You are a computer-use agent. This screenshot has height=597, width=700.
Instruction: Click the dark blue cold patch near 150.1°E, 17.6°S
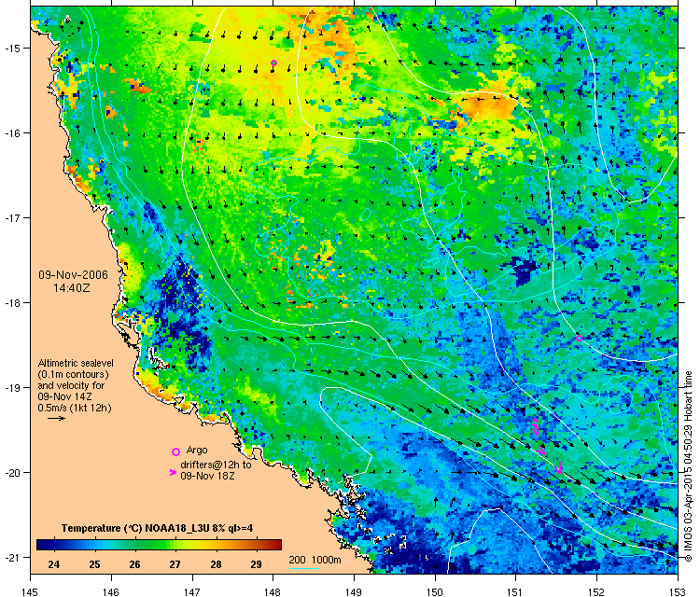pyautogui.click(x=525, y=271)
